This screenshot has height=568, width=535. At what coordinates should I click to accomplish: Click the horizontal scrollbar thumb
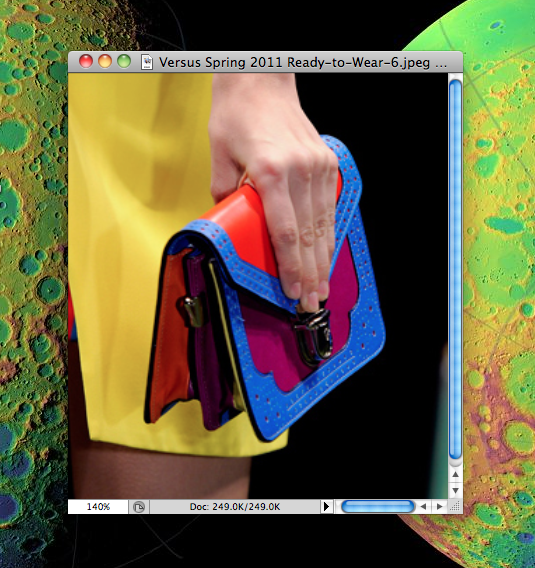tap(378, 506)
